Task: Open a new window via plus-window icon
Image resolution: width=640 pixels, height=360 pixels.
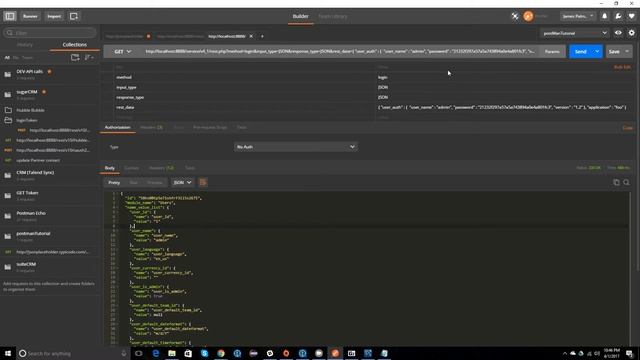Action: (x=74, y=16)
